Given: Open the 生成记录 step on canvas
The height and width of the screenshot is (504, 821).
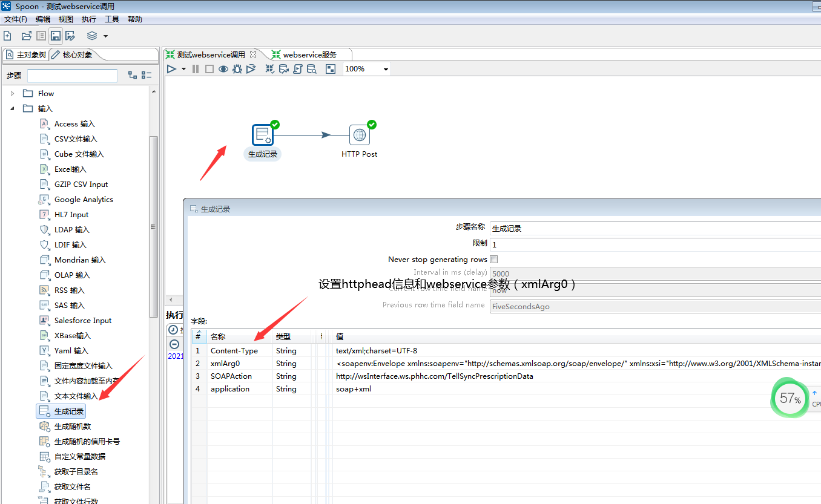Looking at the screenshot, I should click(263, 134).
